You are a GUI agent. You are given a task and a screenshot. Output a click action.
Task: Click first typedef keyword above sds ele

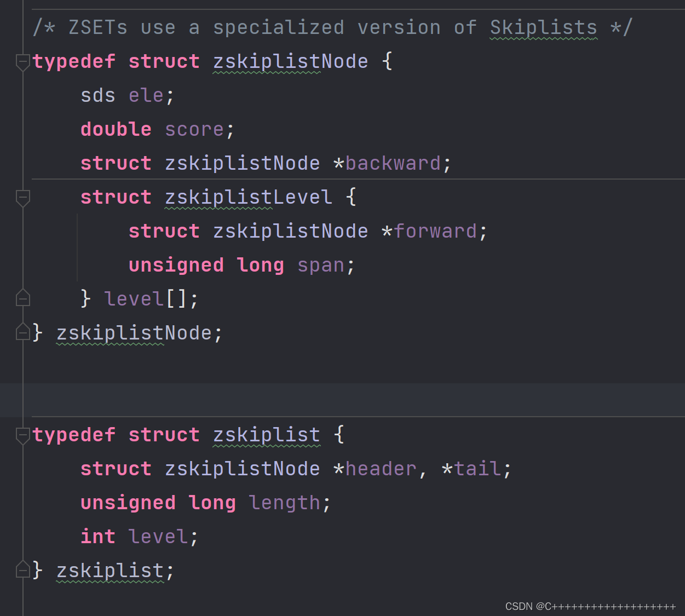click(x=74, y=61)
